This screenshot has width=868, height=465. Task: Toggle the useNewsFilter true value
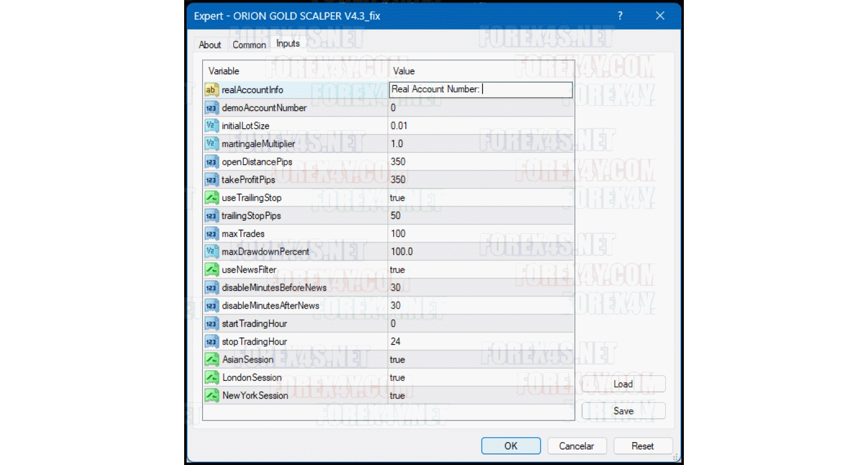(480, 270)
